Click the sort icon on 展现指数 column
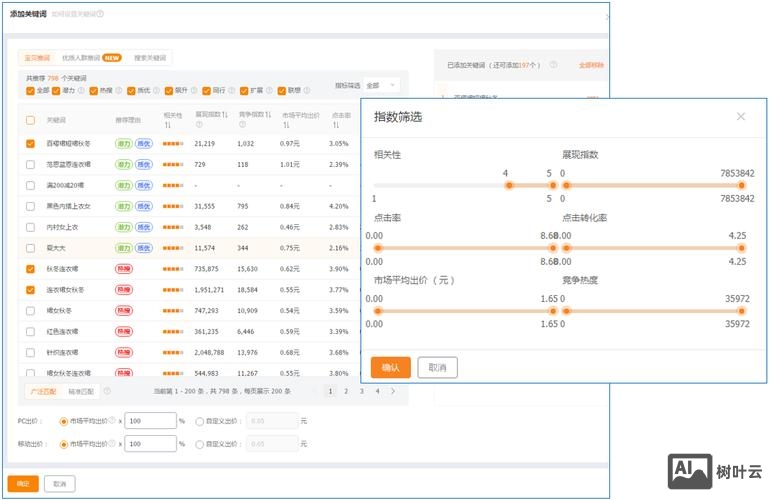770x500 pixels. pos(226,115)
